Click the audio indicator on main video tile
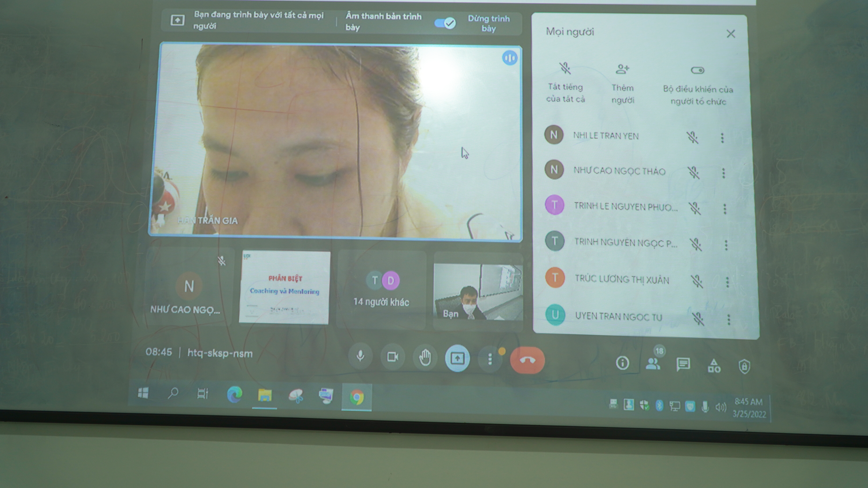This screenshot has height=488, width=868. [510, 58]
